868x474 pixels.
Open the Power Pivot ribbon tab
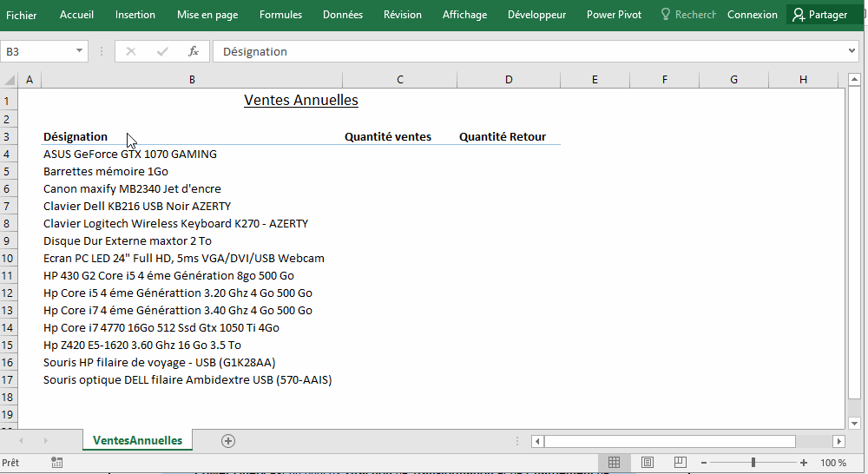614,15
